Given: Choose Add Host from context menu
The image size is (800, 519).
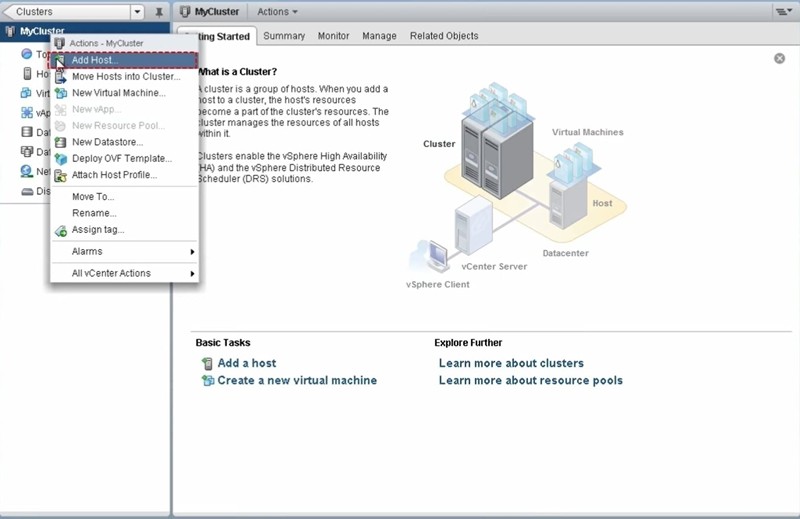Looking at the screenshot, I should tap(124, 60).
